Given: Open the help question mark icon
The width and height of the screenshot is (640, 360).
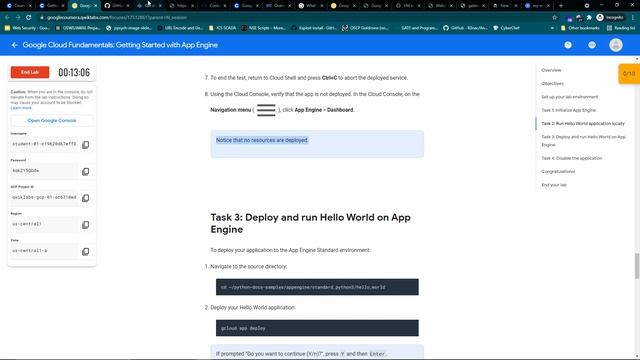Looking at the screenshot, I should click(568, 45).
